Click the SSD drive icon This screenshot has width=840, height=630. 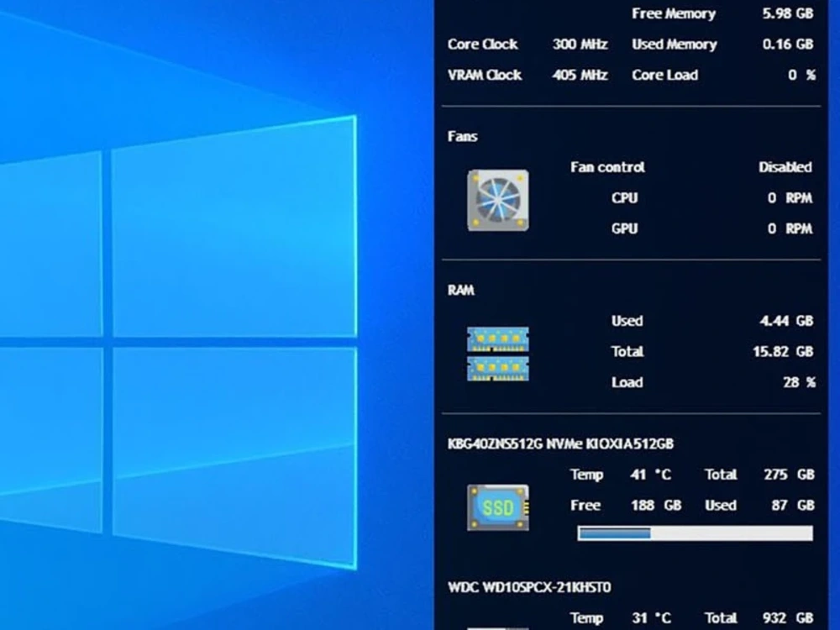pyautogui.click(x=497, y=507)
